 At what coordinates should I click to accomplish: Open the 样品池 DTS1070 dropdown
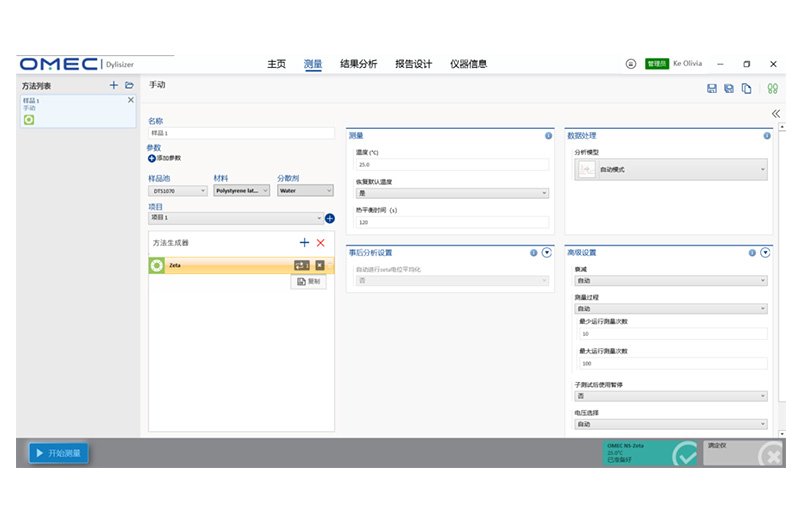[x=177, y=190]
